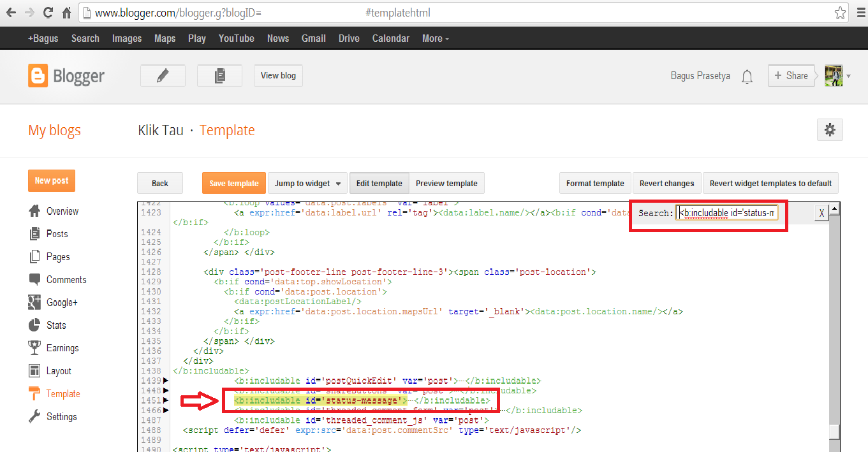This screenshot has width=868, height=452.
Task: Click the postQuickEdit includable line
Action: click(388, 381)
